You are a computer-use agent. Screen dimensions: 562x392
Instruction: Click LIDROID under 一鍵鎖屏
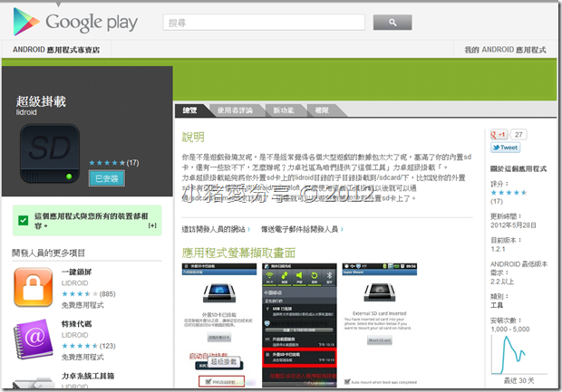[x=74, y=283]
